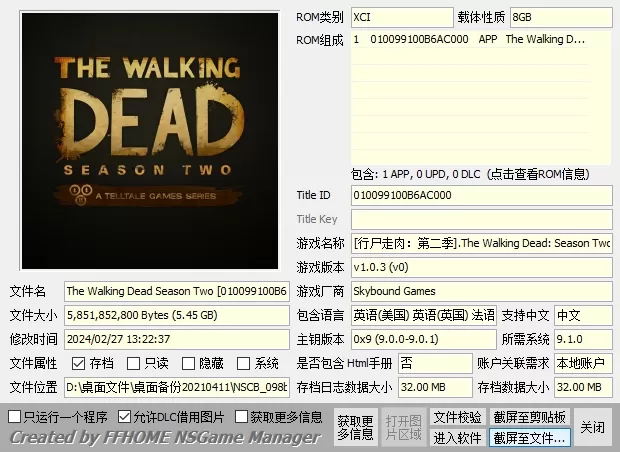Focus the 游戏名称 game name field
This screenshot has height=452, width=620.
480,243
